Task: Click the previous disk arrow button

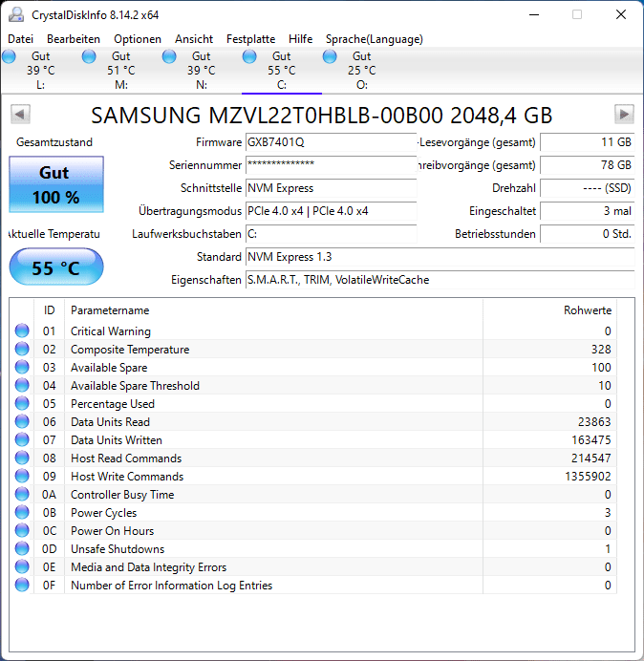Action: tap(20, 115)
